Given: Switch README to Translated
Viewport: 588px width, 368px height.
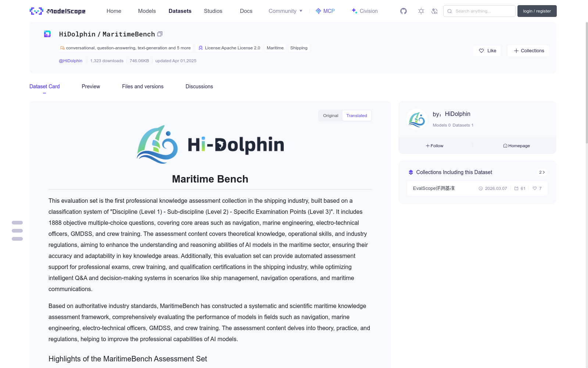Looking at the screenshot, I should 356,116.
